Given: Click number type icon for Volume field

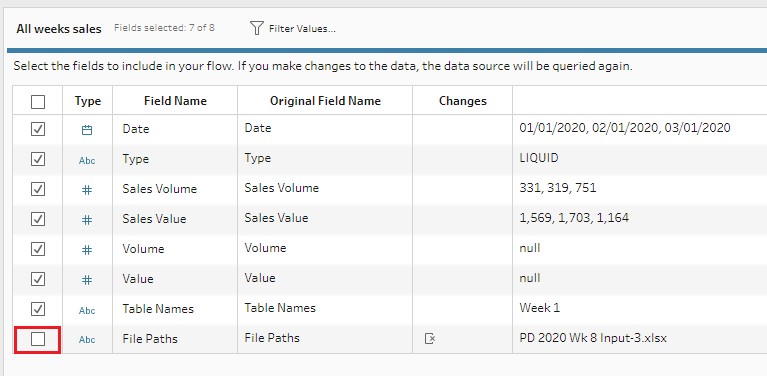Looking at the screenshot, I should pos(87,250).
